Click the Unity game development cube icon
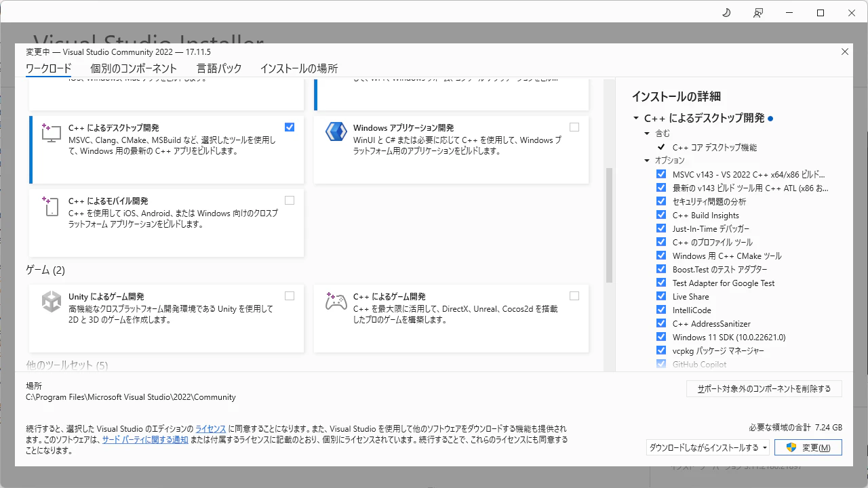This screenshot has height=488, width=868. (52, 302)
